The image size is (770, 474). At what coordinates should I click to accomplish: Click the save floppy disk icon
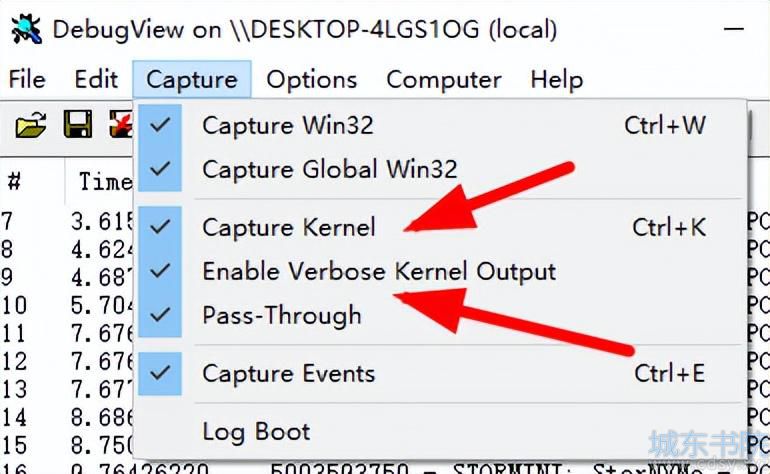(x=78, y=124)
